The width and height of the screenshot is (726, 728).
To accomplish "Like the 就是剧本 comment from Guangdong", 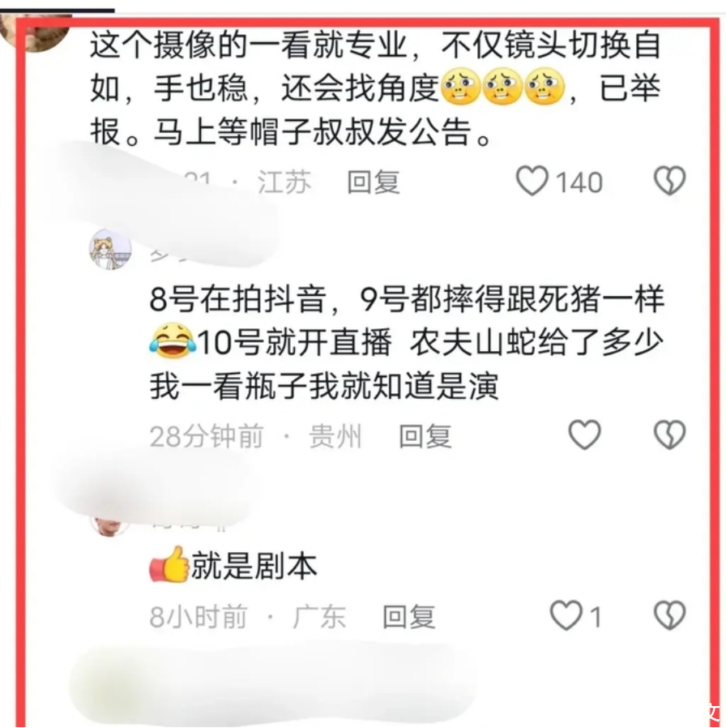I will pos(566,615).
